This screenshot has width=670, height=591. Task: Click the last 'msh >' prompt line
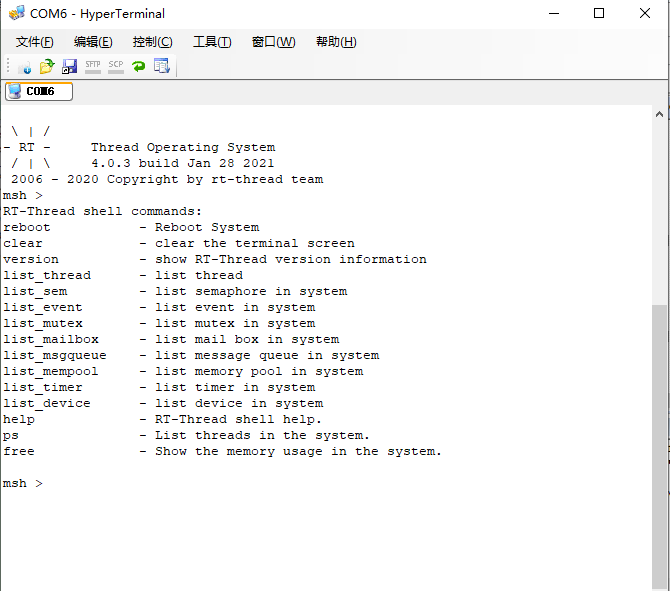point(23,483)
